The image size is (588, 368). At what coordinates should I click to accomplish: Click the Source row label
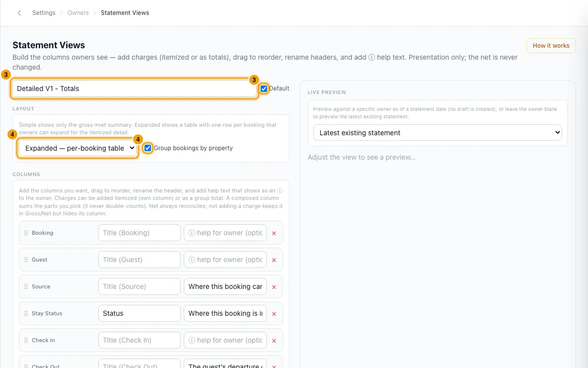(41, 286)
